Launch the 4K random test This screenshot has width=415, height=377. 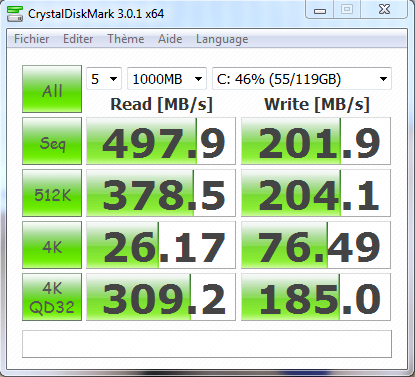coord(52,245)
